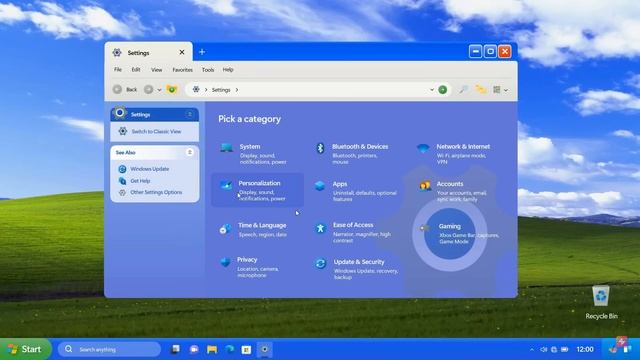640x360 pixels.
Task: Click the Back arrow icon
Action: coord(118,89)
